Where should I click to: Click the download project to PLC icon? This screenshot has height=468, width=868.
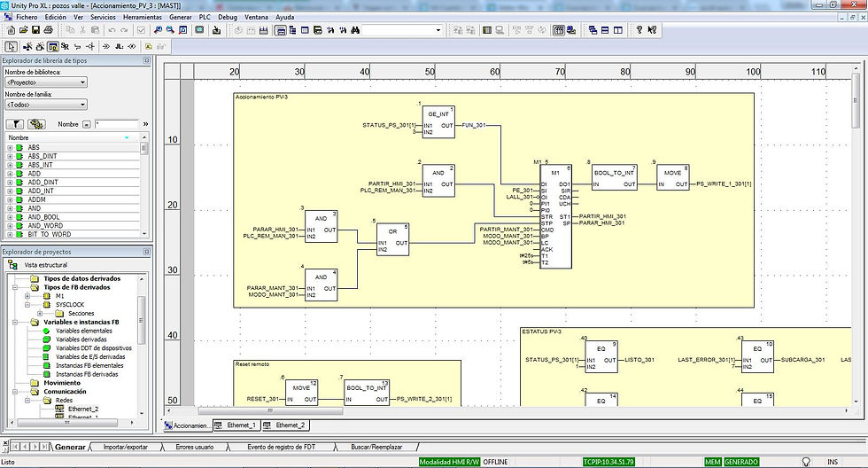(x=216, y=30)
